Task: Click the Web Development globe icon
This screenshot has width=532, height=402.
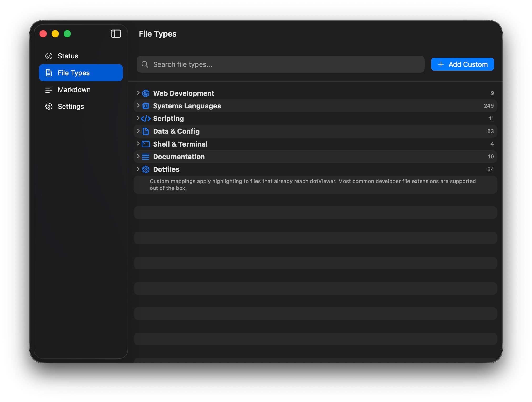Action: 145,93
